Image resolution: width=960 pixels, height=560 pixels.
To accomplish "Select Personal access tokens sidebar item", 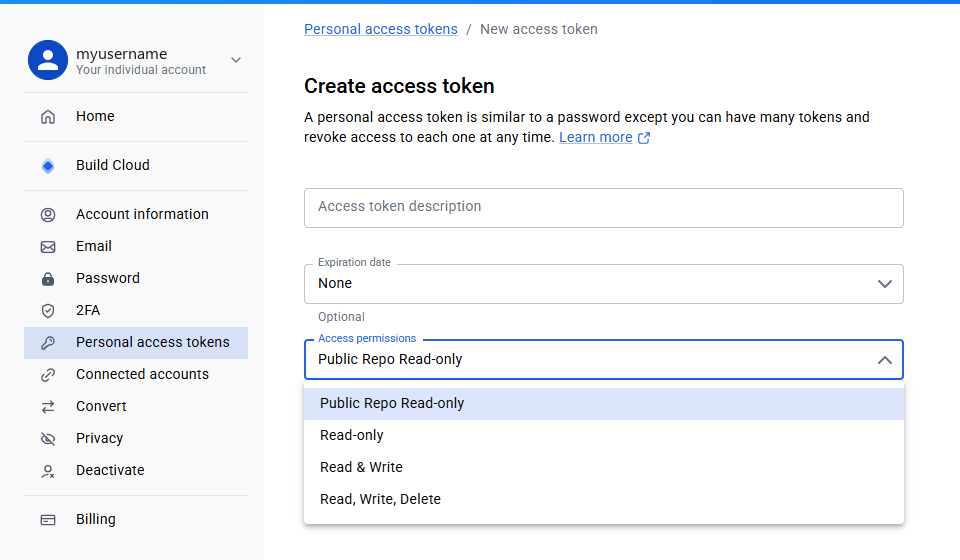I will [136, 342].
